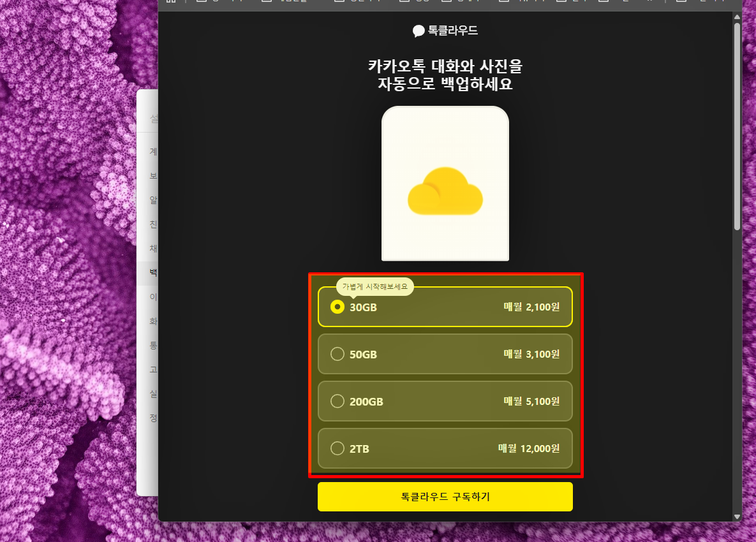The height and width of the screenshot is (542, 756).
Task: Open the 통 item in settings sidebar
Action: click(x=153, y=346)
